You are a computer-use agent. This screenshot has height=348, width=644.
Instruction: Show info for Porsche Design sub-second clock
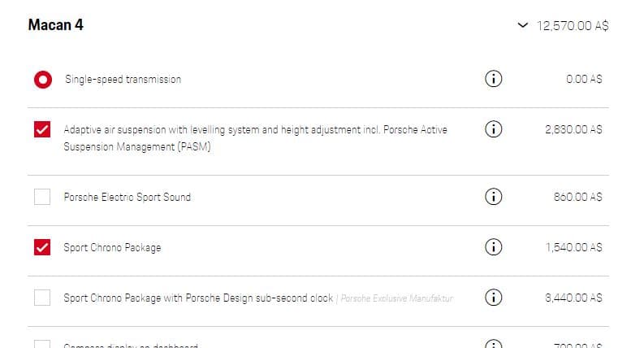pos(493,298)
